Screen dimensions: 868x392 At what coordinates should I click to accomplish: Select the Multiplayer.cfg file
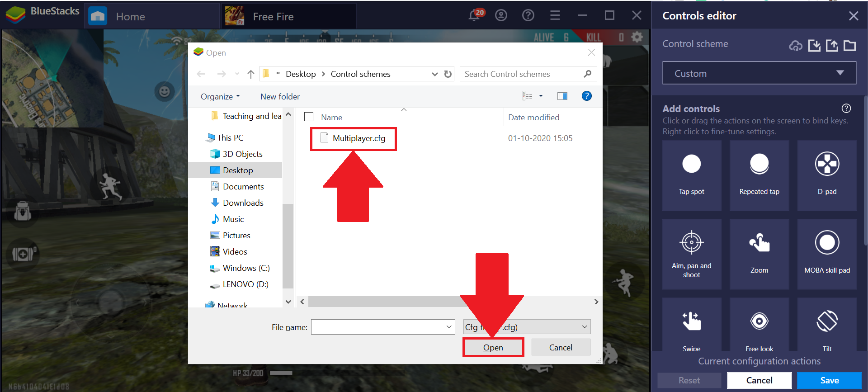(x=353, y=138)
